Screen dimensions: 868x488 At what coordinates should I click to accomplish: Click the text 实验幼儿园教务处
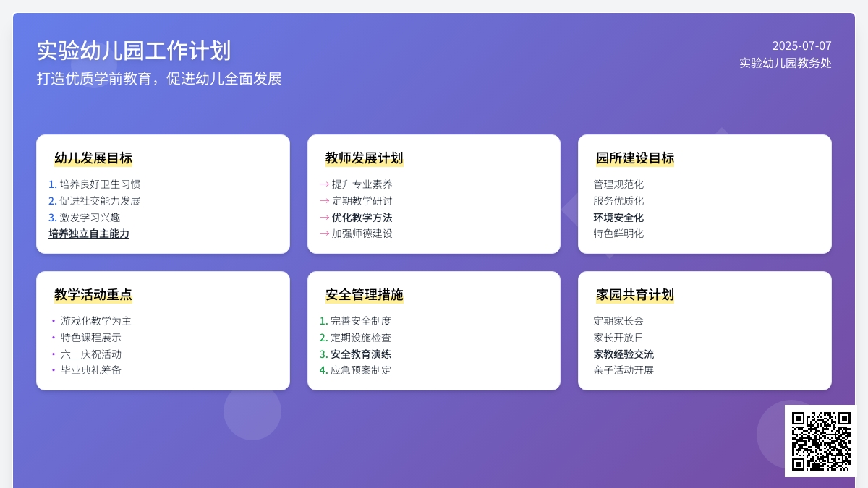pos(786,63)
